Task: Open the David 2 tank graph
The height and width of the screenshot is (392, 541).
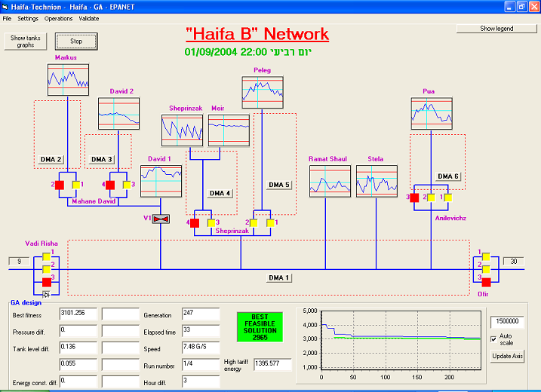Action: 118,113
